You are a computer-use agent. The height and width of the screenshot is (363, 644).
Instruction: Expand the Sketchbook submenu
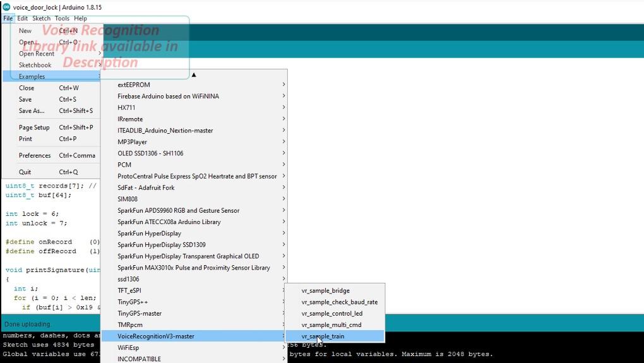(x=51, y=65)
